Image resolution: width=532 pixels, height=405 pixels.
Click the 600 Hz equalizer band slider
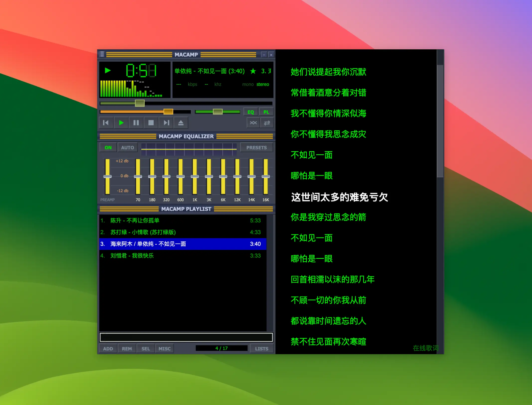pyautogui.click(x=180, y=176)
